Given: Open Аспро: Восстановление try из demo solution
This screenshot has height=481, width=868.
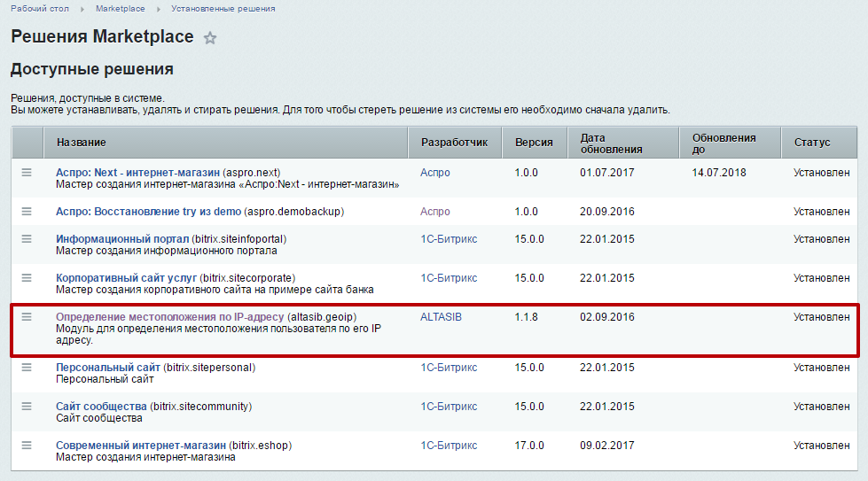Looking at the screenshot, I should point(148,211).
